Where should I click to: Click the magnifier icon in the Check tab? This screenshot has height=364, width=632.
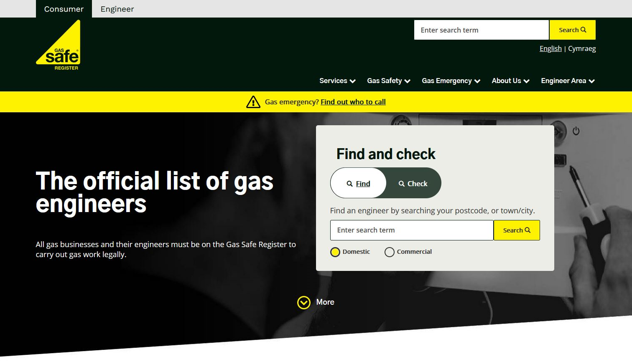click(x=402, y=184)
